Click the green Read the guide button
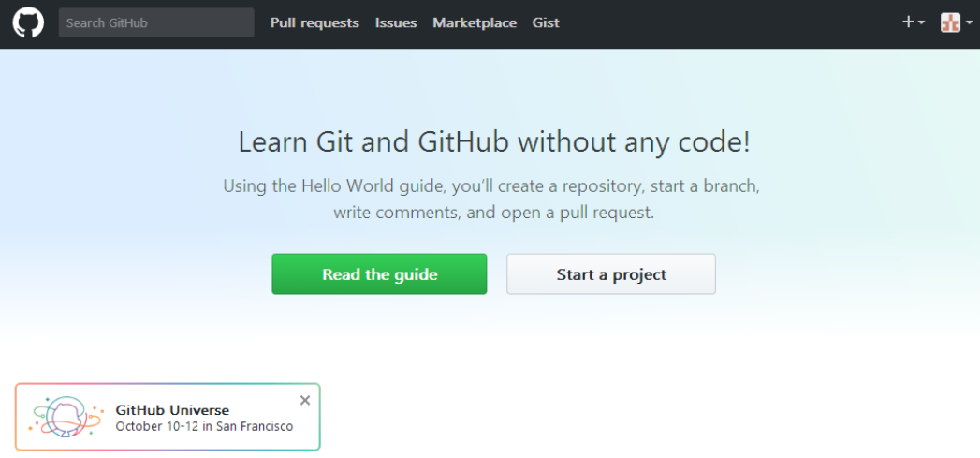Image resolution: width=980 pixels, height=458 pixels. click(x=379, y=274)
